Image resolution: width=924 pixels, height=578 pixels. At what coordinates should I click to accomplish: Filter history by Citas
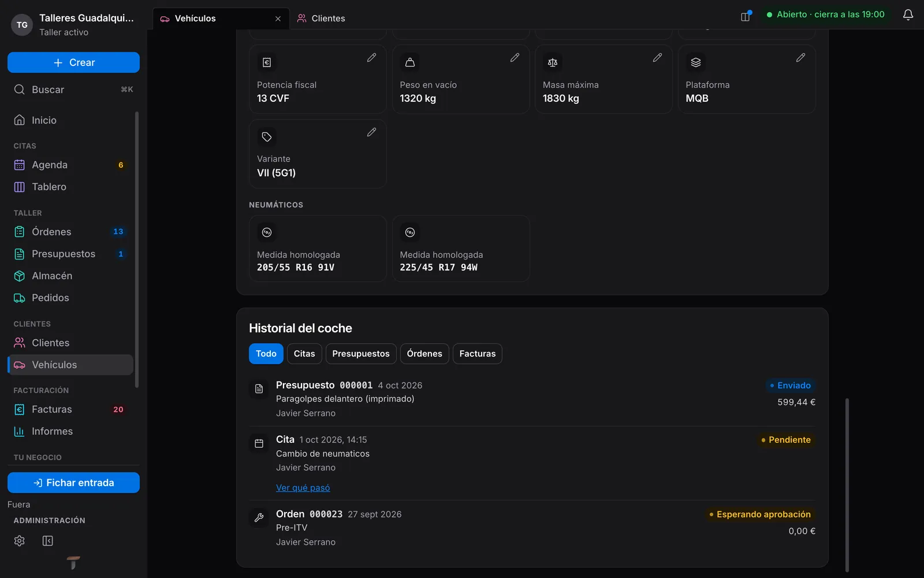(x=304, y=354)
